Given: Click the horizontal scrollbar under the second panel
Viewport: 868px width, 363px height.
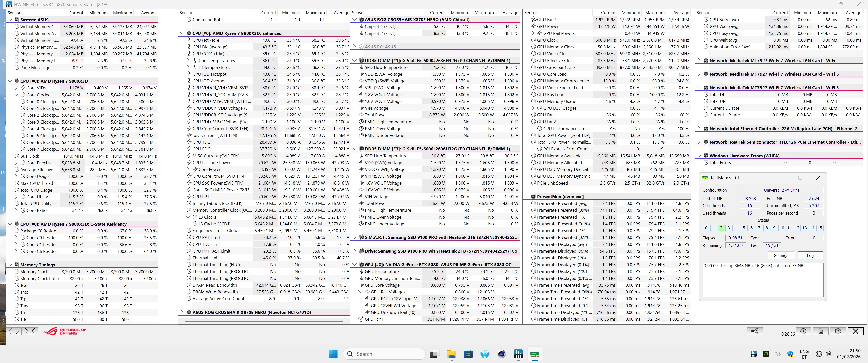Looking at the screenshot, I should (263, 321).
